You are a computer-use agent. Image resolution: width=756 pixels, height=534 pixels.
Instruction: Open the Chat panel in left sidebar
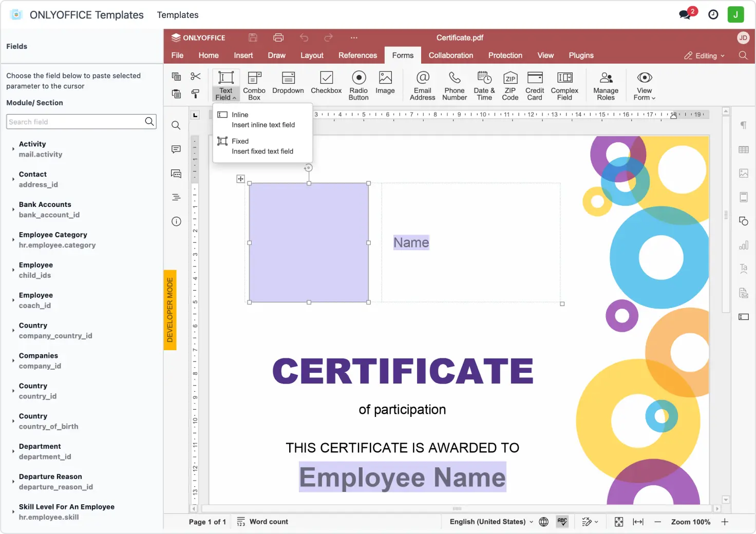[x=176, y=174]
